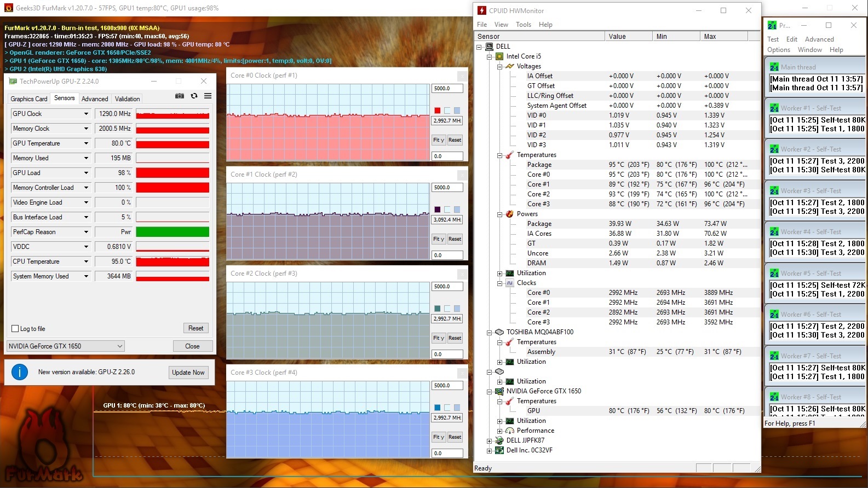Click the blue info icon in update notice
The height and width of the screenshot is (488, 868).
point(20,372)
